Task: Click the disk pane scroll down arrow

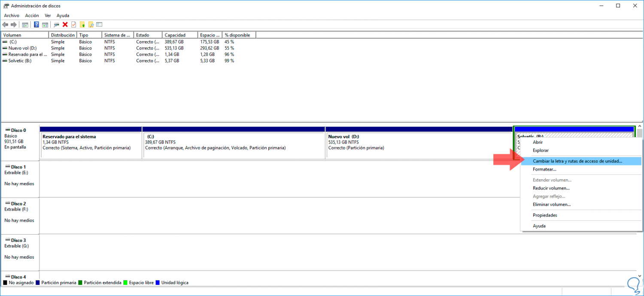Action: tap(640, 276)
